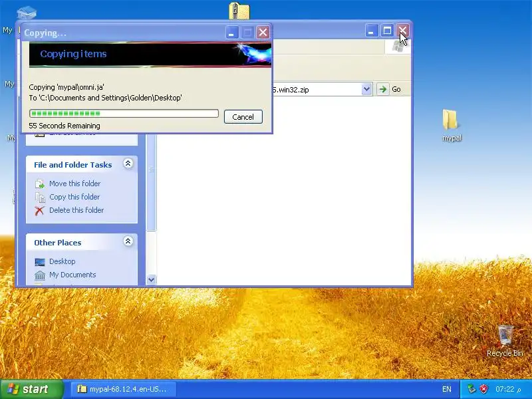Screen dimensions: 532x399
Task: Click the 07:22 system clock
Action: click(507, 389)
